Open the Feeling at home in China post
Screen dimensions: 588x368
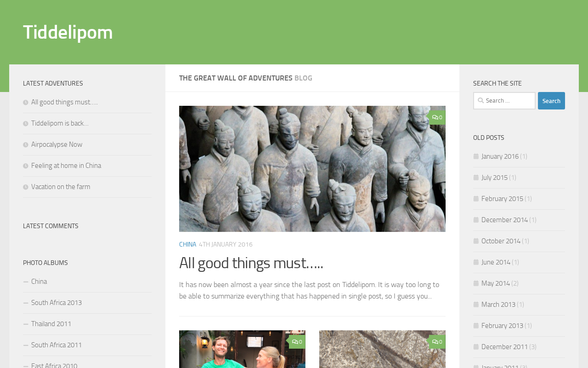66,166
